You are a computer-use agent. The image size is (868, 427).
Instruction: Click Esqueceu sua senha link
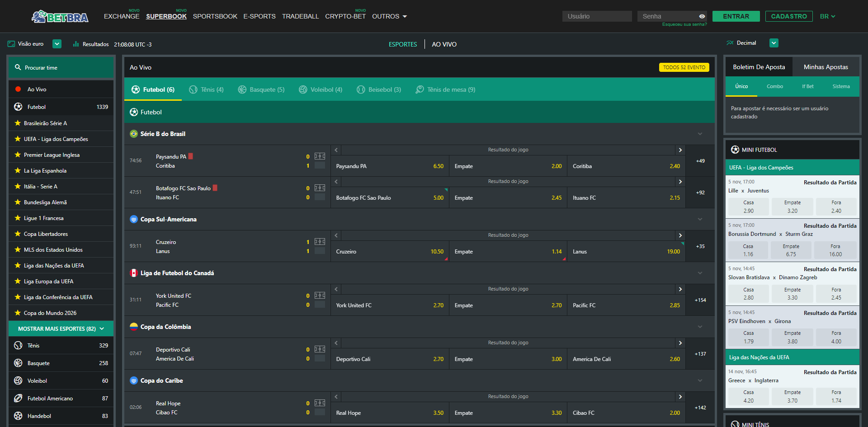pos(684,24)
